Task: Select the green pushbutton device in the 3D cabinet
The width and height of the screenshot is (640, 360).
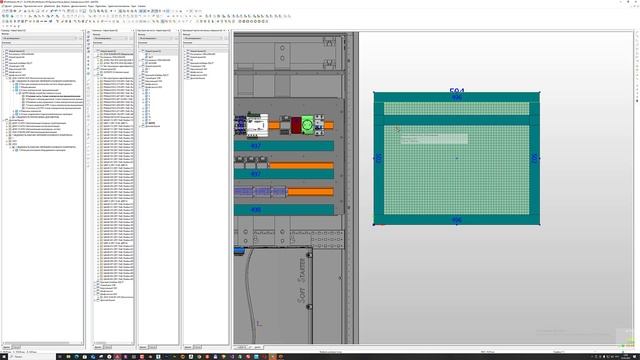Action: pos(307,124)
